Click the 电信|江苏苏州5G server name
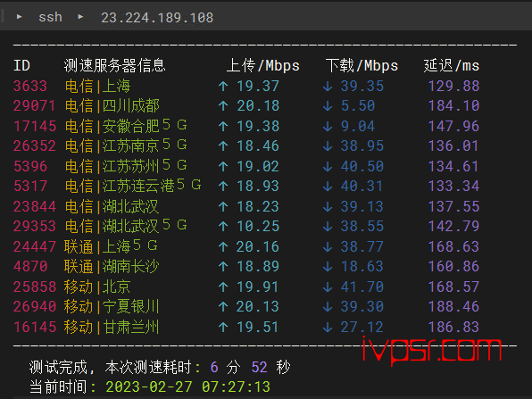 click(x=126, y=166)
